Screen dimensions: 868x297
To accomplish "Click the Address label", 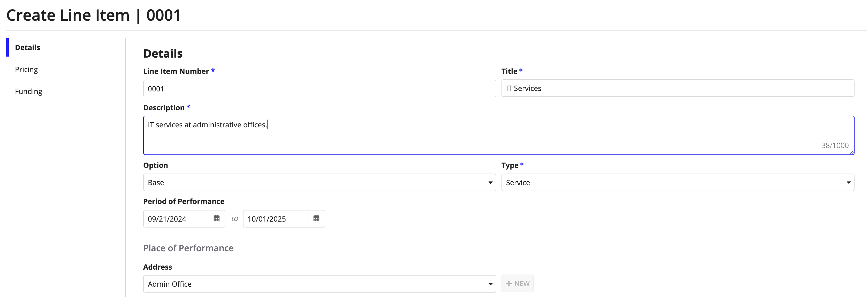I will tap(157, 267).
